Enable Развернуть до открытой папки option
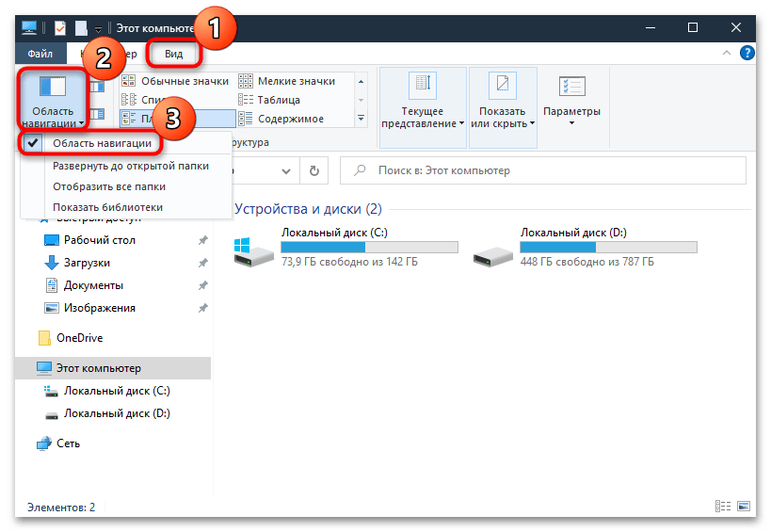 click(x=130, y=166)
